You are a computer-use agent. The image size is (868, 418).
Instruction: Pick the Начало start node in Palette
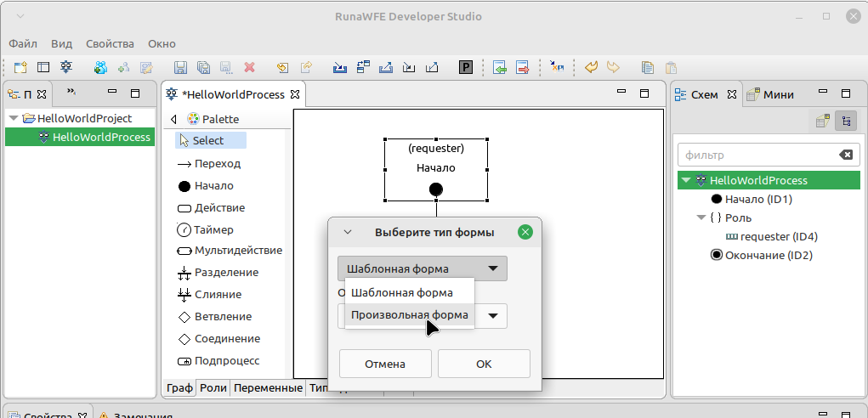(x=206, y=186)
